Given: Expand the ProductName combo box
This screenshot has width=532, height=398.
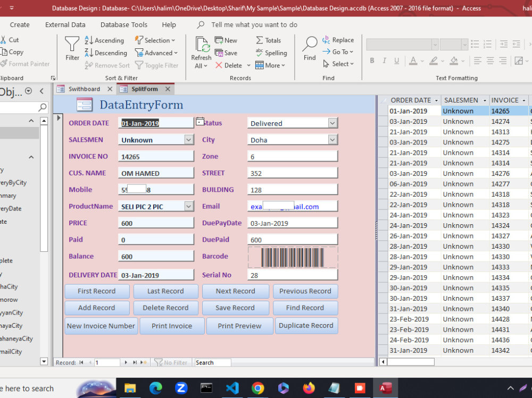Looking at the screenshot, I should 189,206.
